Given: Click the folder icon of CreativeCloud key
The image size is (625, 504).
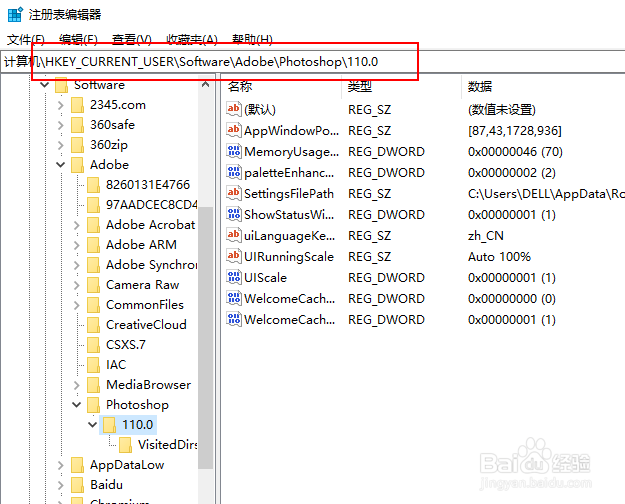Looking at the screenshot, I should pos(93,325).
